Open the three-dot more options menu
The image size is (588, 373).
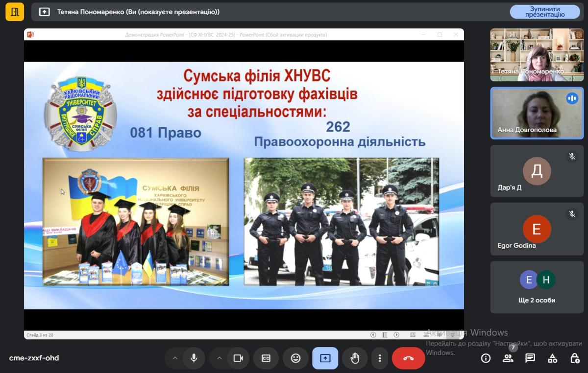tap(379, 358)
